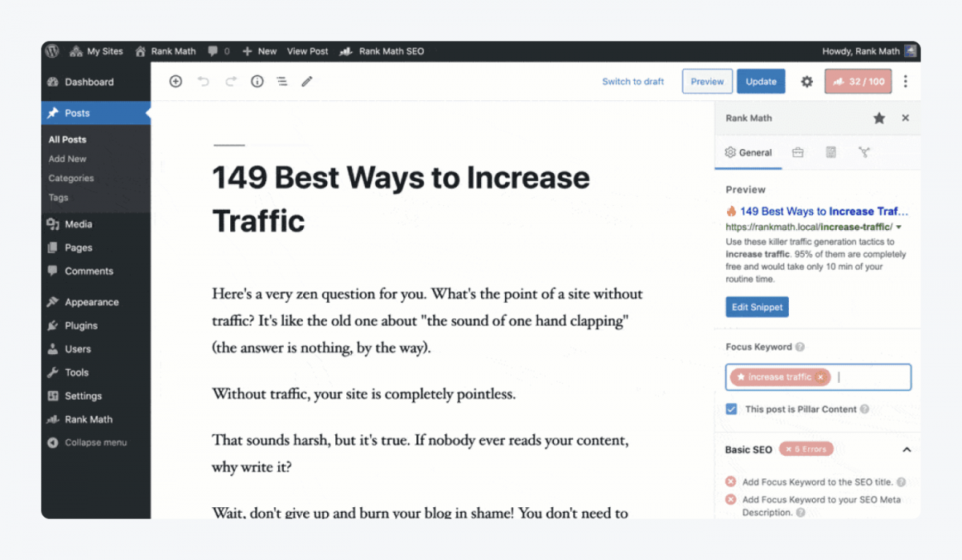
Task: Select the pencil Edit mode icon
Action: tap(306, 81)
